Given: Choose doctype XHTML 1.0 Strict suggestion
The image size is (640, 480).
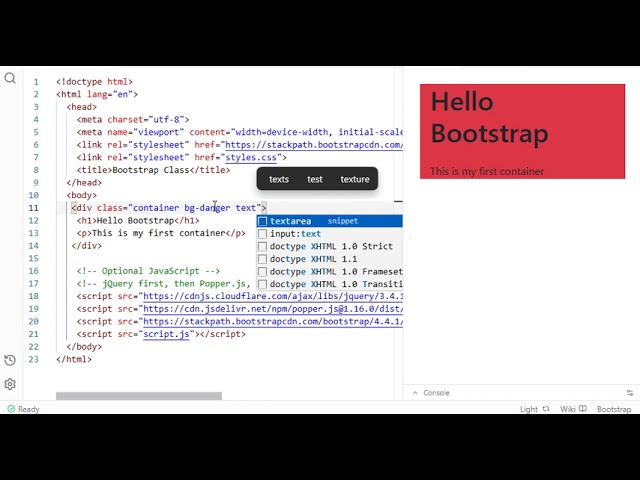Looking at the screenshot, I should click(330, 246).
